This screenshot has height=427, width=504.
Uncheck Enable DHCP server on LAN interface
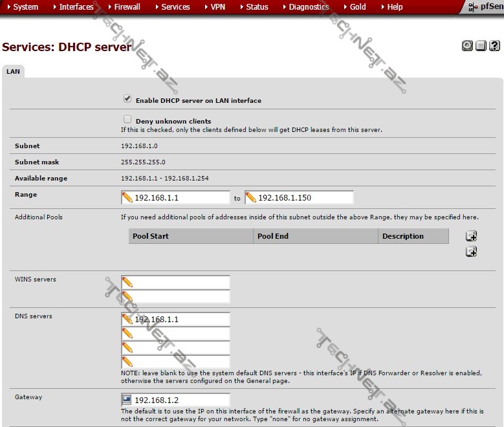(127, 100)
